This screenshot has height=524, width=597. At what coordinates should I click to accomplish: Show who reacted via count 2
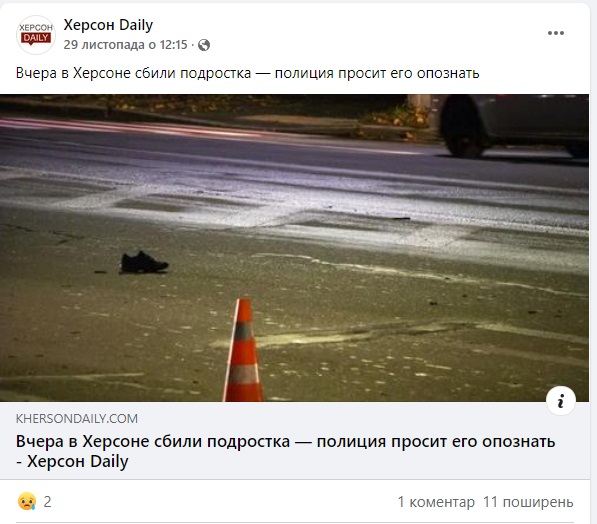point(47,502)
